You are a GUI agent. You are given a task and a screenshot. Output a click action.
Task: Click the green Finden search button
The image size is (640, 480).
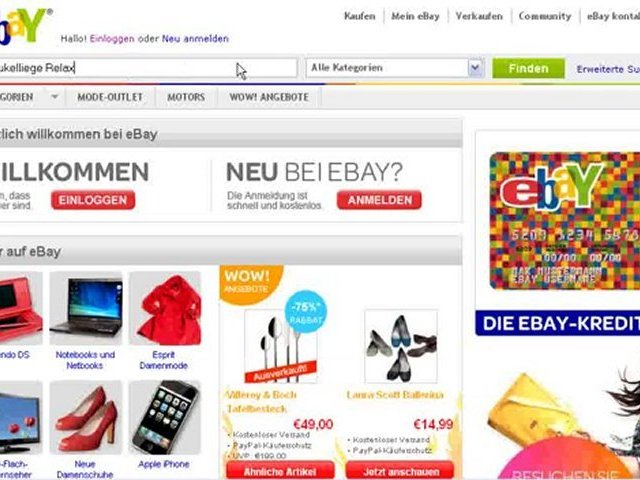tap(529, 68)
